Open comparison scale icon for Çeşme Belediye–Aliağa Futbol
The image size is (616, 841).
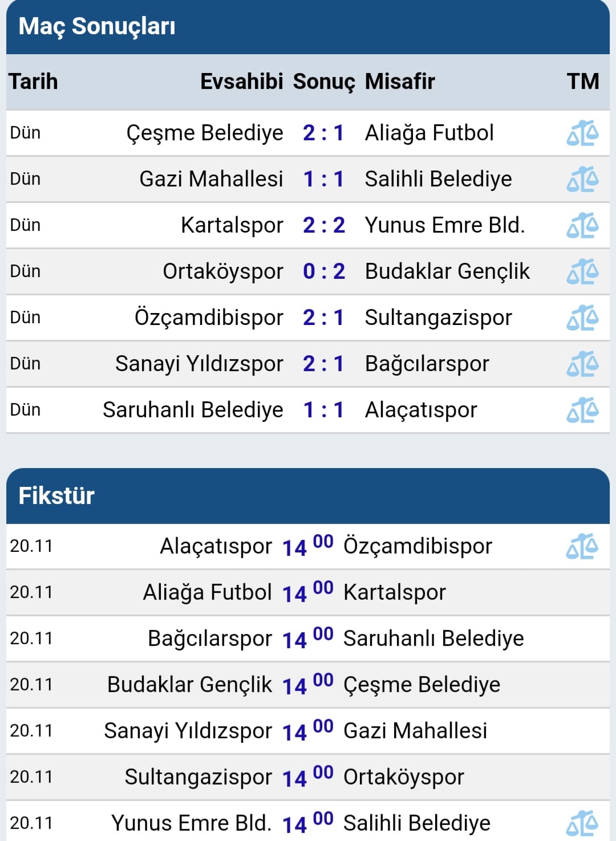pyautogui.click(x=582, y=133)
